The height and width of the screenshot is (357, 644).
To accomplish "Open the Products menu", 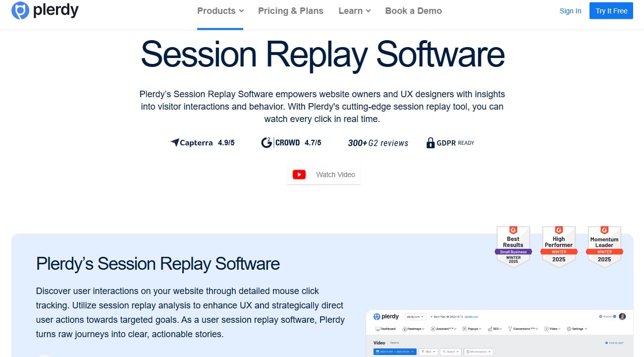I will point(220,11).
